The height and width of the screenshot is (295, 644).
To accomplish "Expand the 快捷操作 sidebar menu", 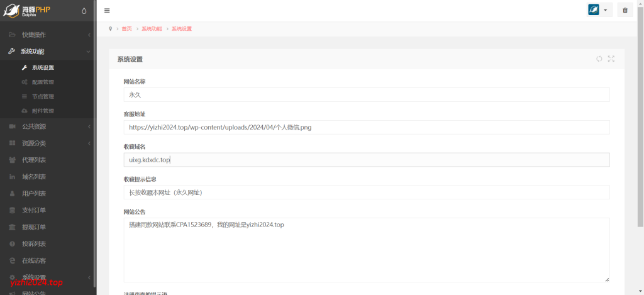I will [x=47, y=35].
